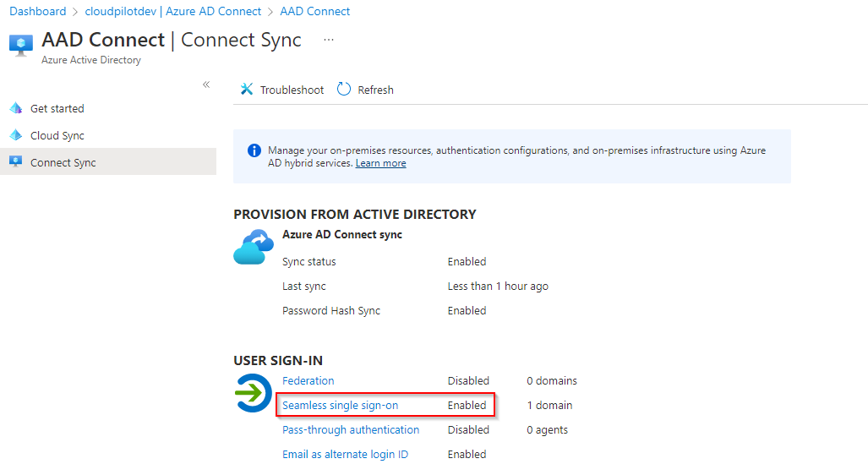Open Seamless single sign-on link
The height and width of the screenshot is (475, 868).
(340, 405)
